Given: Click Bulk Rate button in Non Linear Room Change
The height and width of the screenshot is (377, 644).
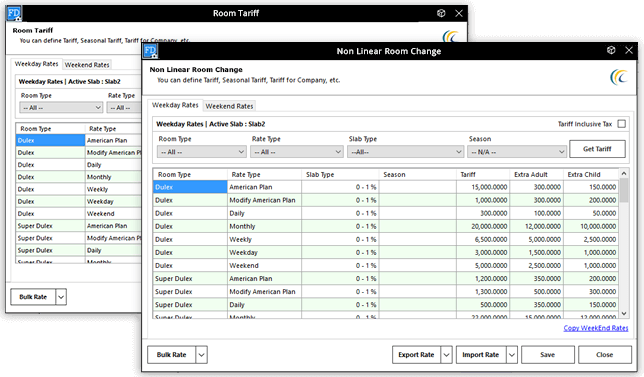Looking at the screenshot, I should coord(172,355).
